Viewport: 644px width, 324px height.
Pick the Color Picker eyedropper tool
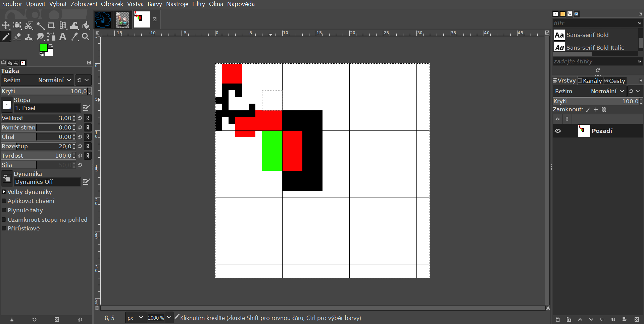tap(75, 37)
